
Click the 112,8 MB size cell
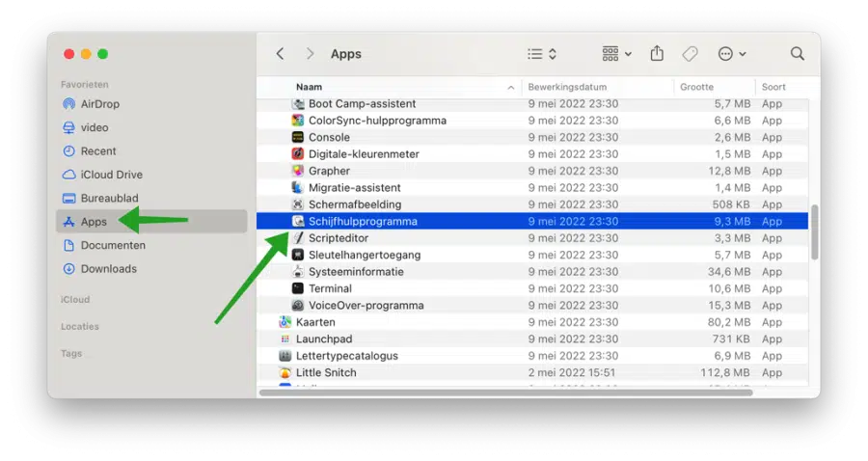coord(724,372)
